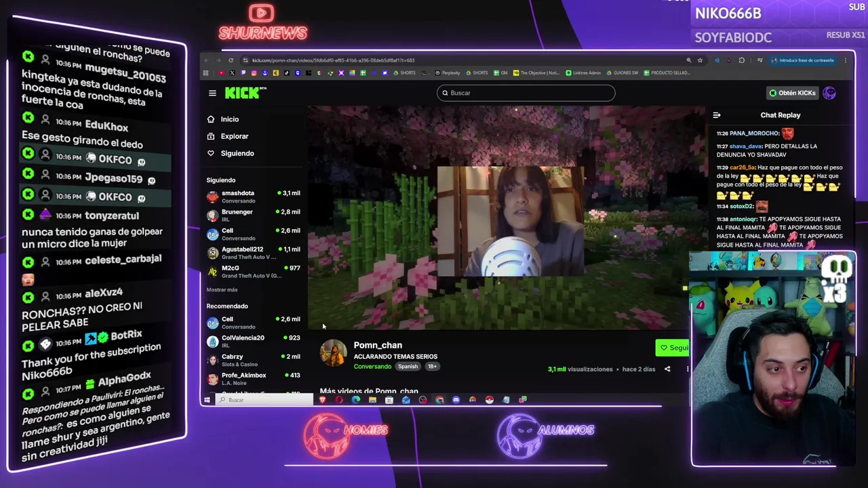Image resolution: width=868 pixels, height=488 pixels.
Task: Open the GM bookmark
Action: tap(500, 73)
